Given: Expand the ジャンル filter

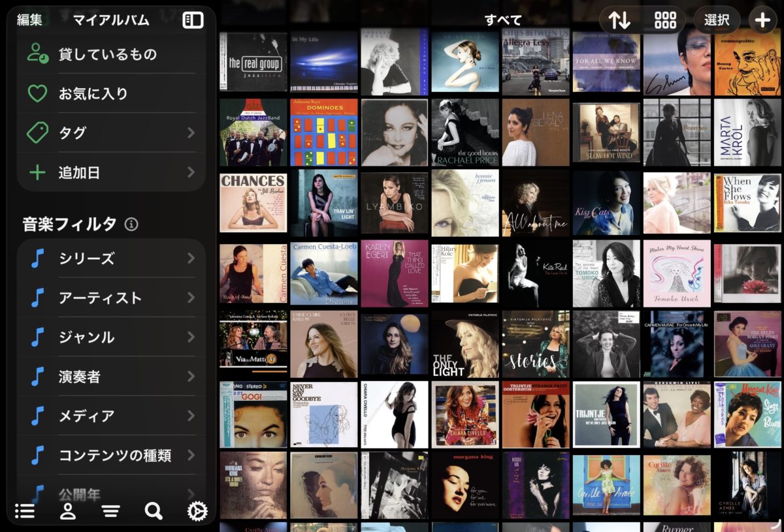Looking at the screenshot, I should (x=111, y=337).
